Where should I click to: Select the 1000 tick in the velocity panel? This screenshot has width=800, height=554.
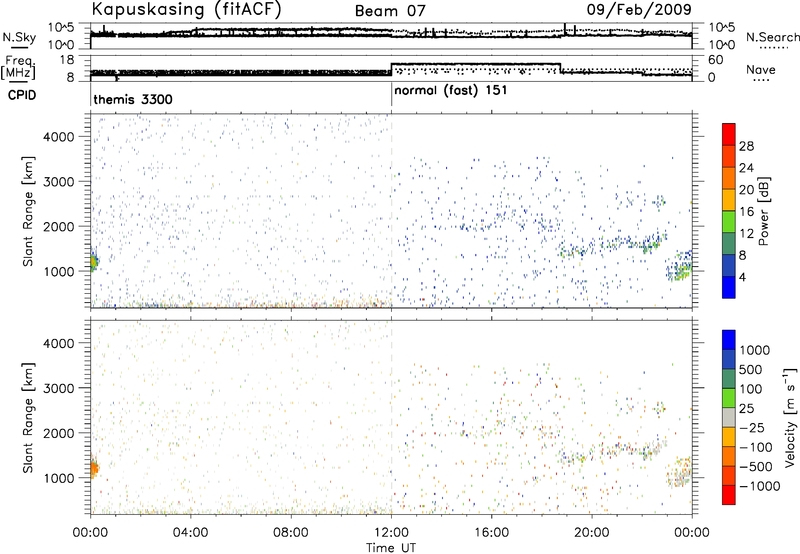(59, 478)
